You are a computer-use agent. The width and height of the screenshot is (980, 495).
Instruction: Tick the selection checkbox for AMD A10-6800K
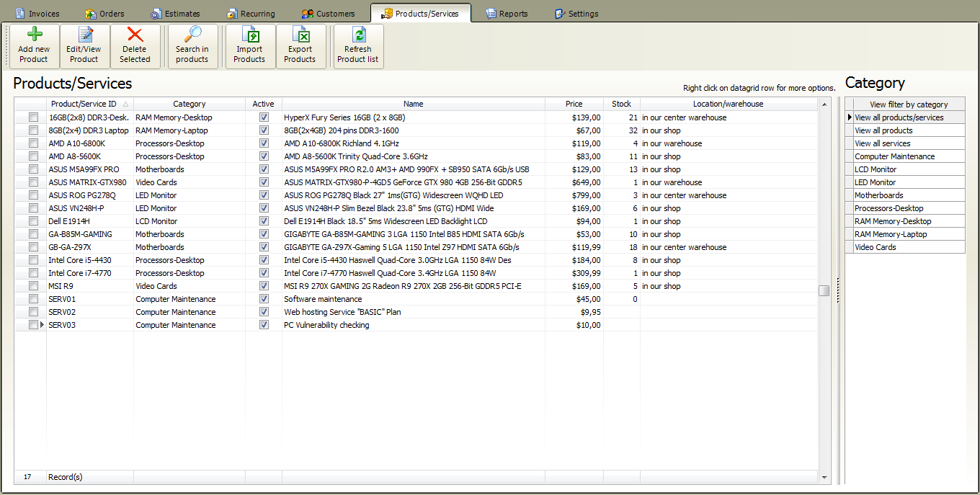[33, 143]
